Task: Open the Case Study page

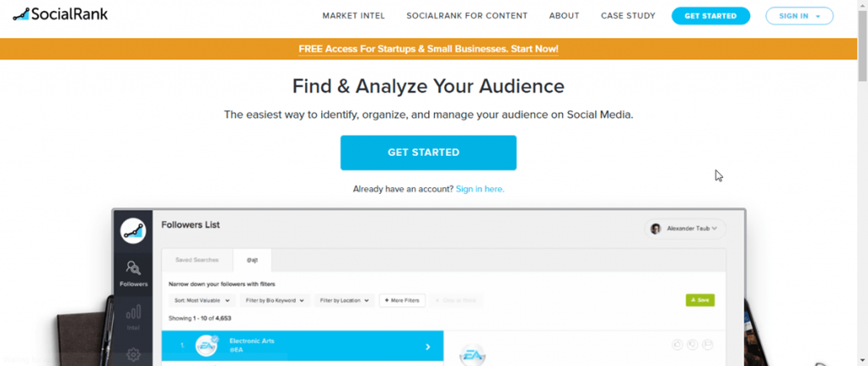Action: (628, 16)
